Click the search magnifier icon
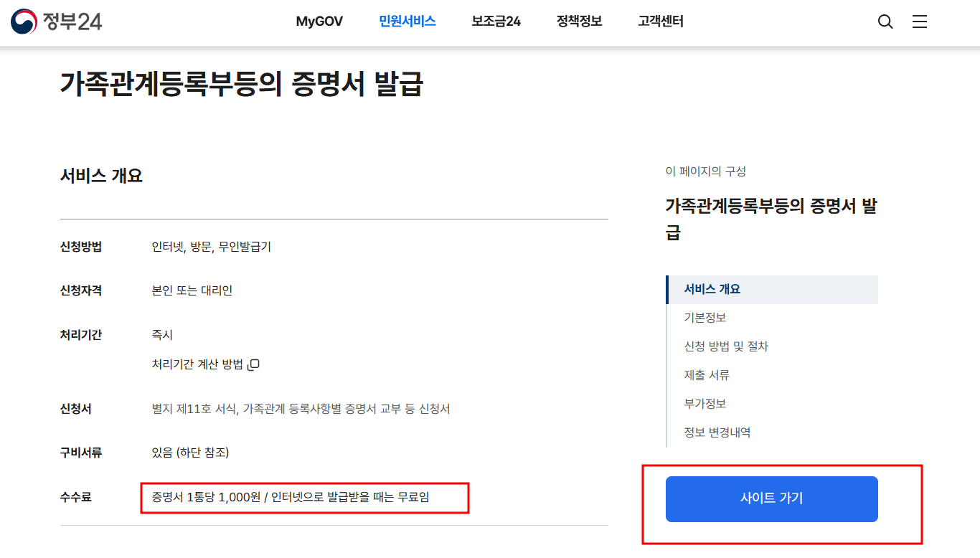The image size is (980, 558). [x=885, y=22]
